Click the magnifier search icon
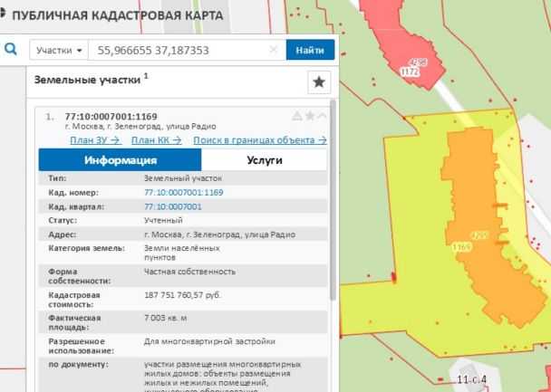This screenshot has width=551, height=392. [x=11, y=50]
